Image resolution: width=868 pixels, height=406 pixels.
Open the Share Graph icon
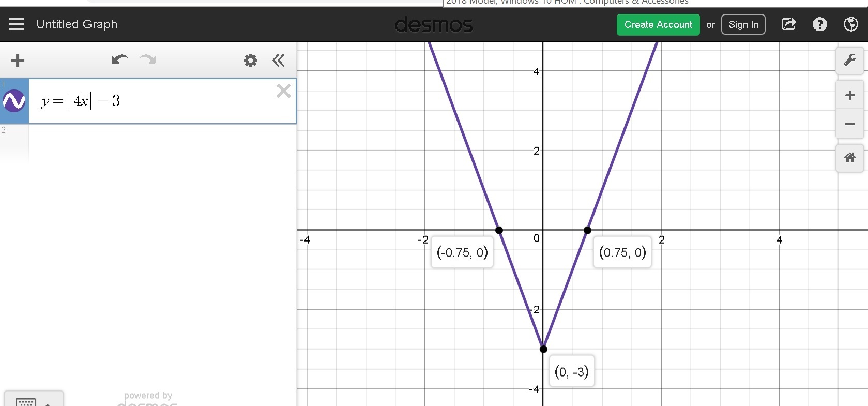click(x=789, y=24)
